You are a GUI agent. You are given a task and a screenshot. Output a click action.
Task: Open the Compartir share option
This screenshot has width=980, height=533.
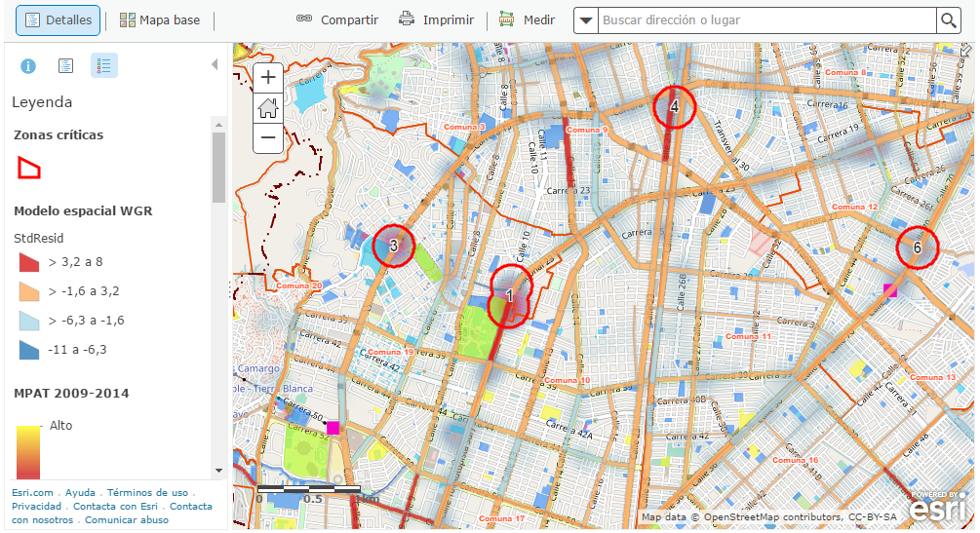tap(337, 20)
